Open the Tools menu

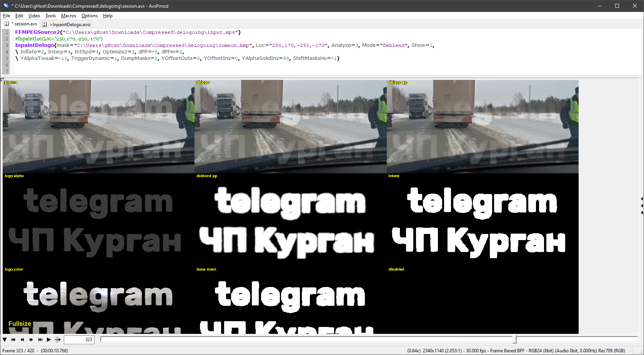pyautogui.click(x=50, y=16)
